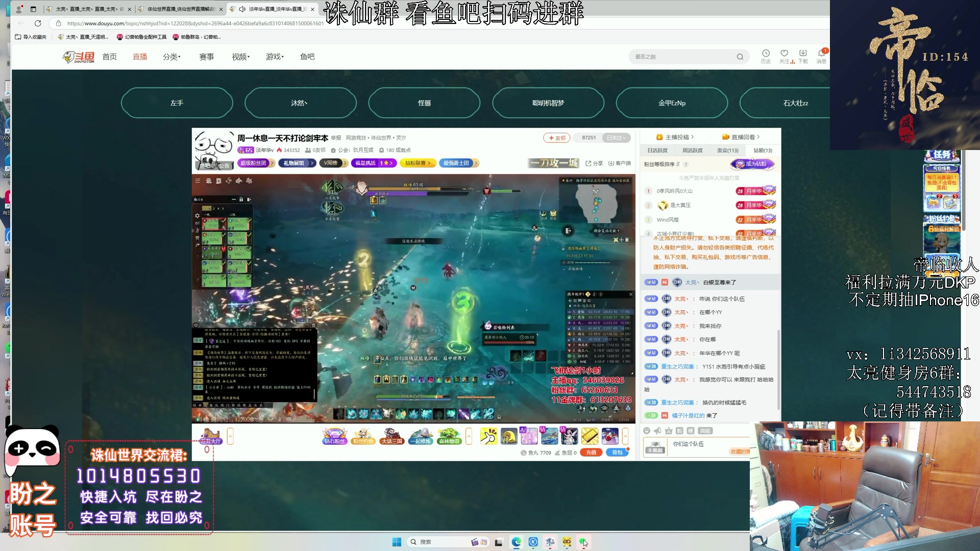The image size is (980, 551).
Task: Expand the 分类 category dropdown
Action: click(171, 57)
